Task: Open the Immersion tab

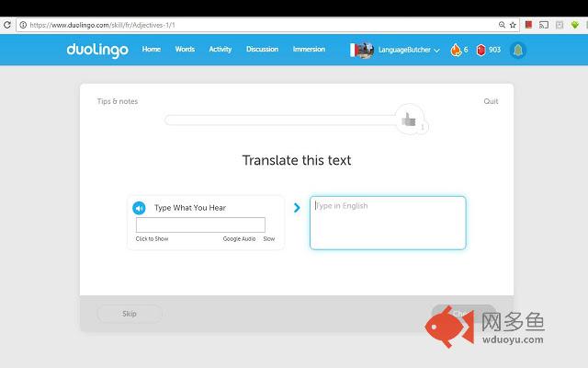Action: [x=309, y=49]
